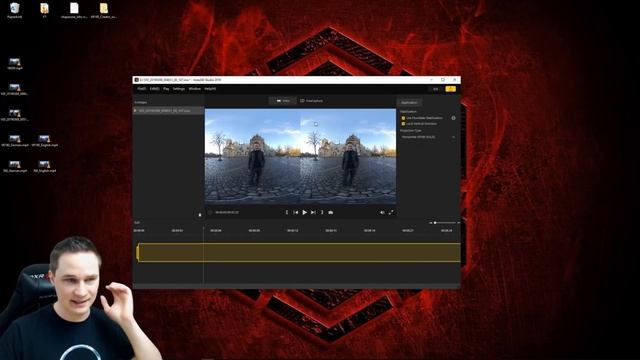Select the second video file on the desktop
The image size is (640, 360).
tap(15, 89)
